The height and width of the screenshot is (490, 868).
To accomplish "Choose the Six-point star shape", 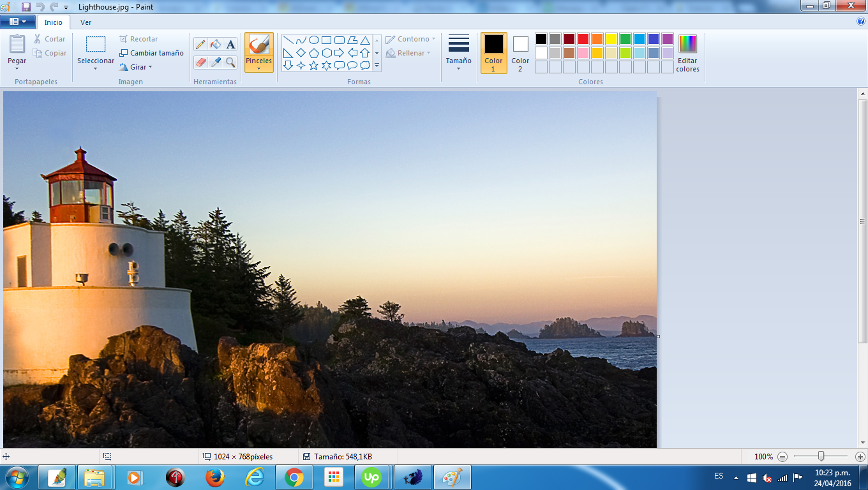I will [327, 65].
